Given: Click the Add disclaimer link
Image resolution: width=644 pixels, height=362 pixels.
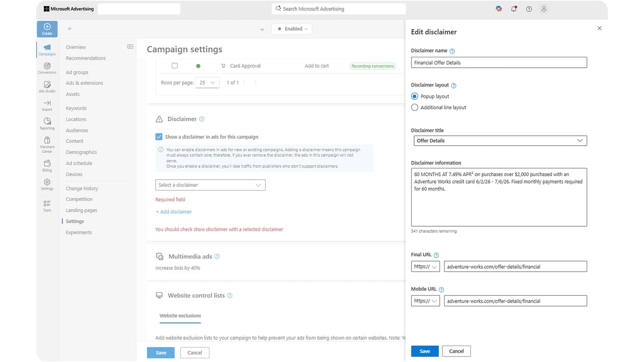Looking at the screenshot, I should (174, 212).
